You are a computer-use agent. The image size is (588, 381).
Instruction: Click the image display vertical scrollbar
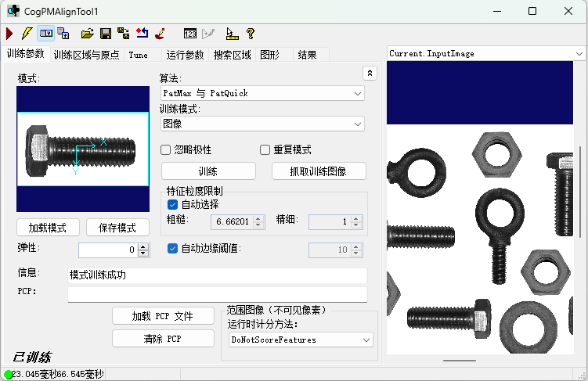coord(580,192)
